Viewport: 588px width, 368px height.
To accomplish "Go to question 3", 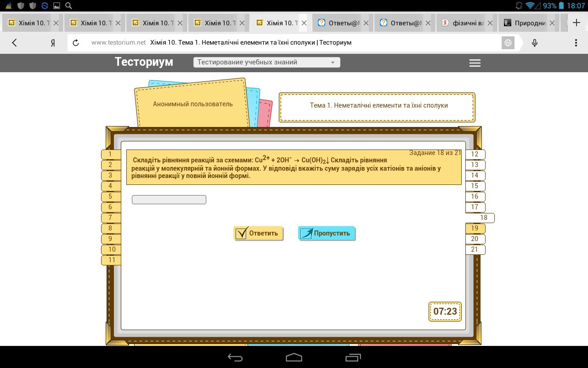I will pyautogui.click(x=110, y=175).
